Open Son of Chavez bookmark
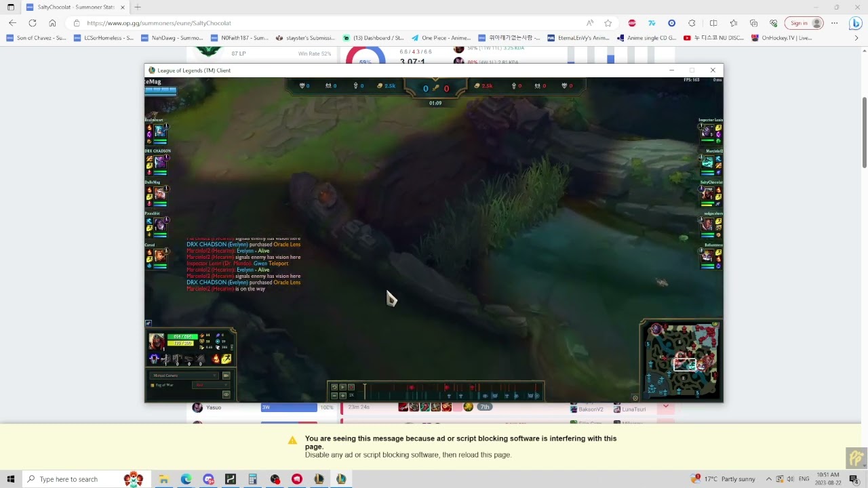868x488 pixels. (x=37, y=38)
